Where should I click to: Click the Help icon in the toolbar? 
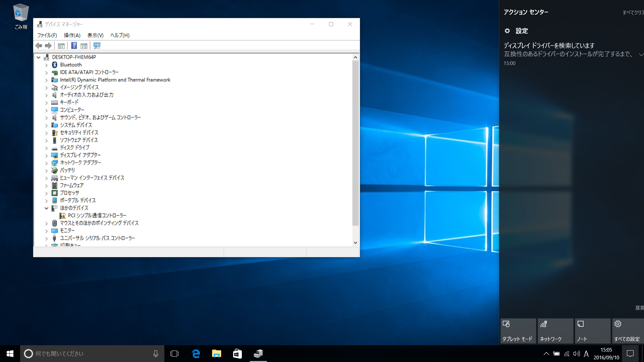(74, 46)
